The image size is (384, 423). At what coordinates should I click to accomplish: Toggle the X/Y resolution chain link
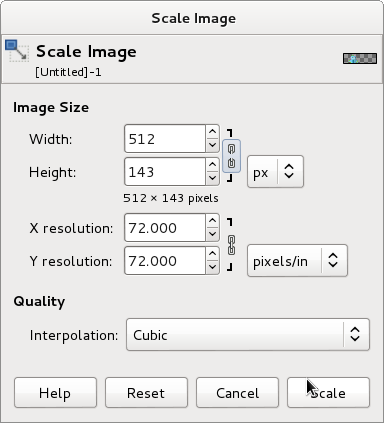[231, 245]
